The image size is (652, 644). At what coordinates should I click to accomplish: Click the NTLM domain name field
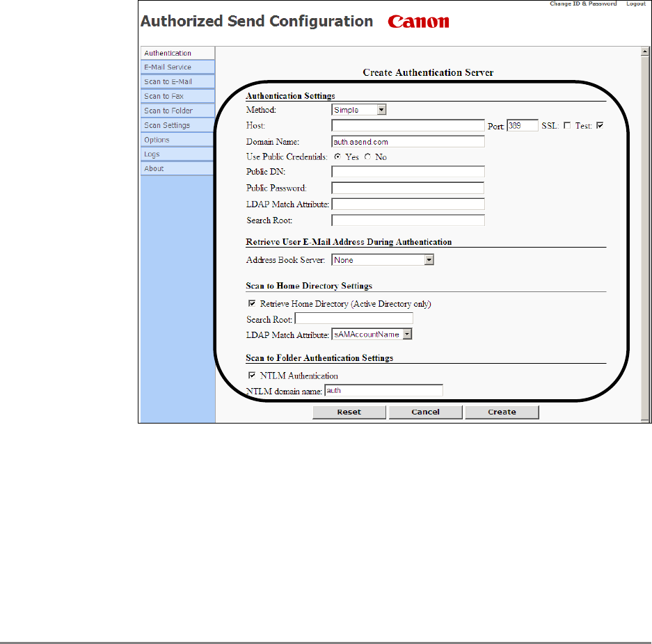pos(383,390)
